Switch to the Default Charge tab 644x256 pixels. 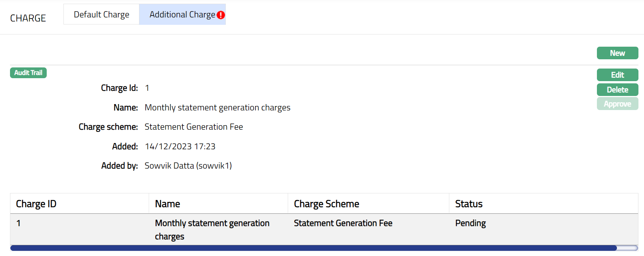tap(101, 14)
